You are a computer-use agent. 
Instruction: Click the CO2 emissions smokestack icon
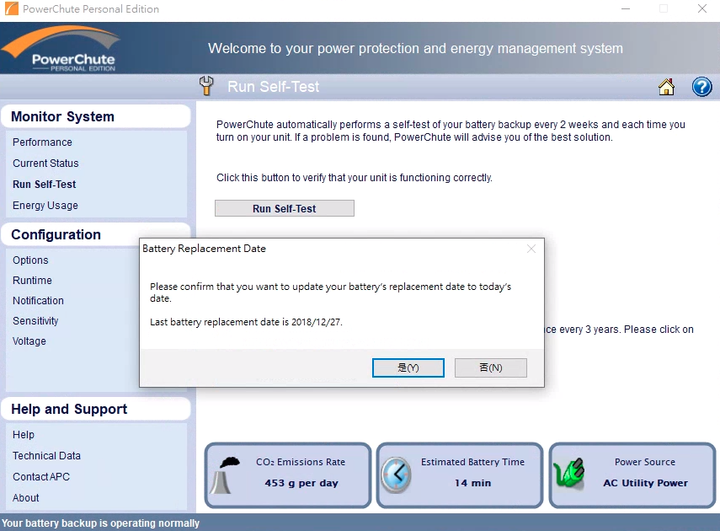[226, 475]
